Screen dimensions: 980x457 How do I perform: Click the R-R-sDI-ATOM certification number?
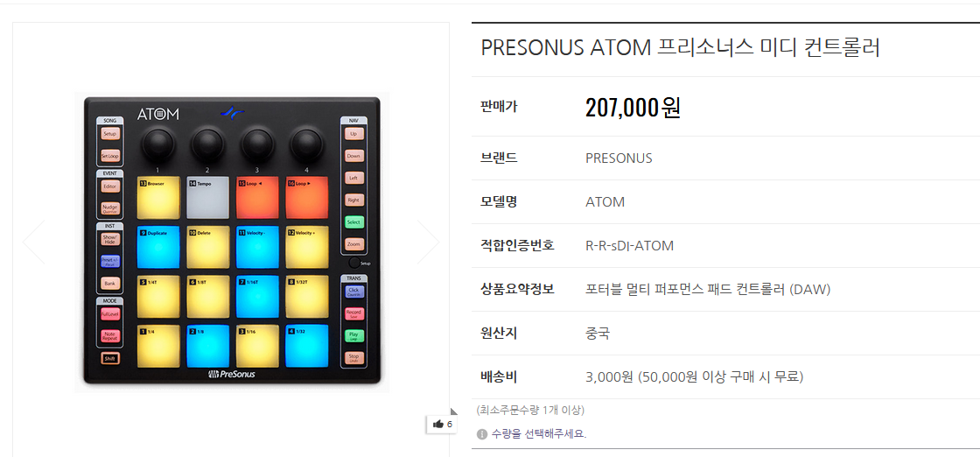[x=629, y=246]
